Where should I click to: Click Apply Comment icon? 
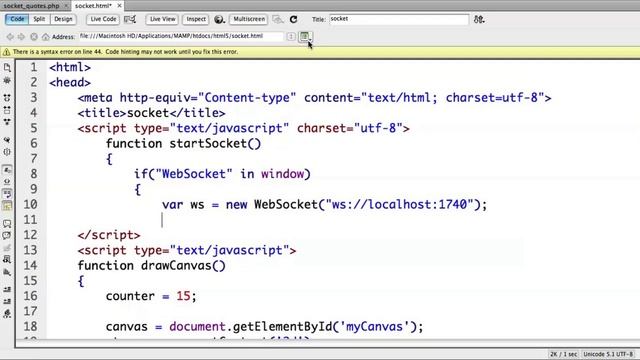[7, 224]
